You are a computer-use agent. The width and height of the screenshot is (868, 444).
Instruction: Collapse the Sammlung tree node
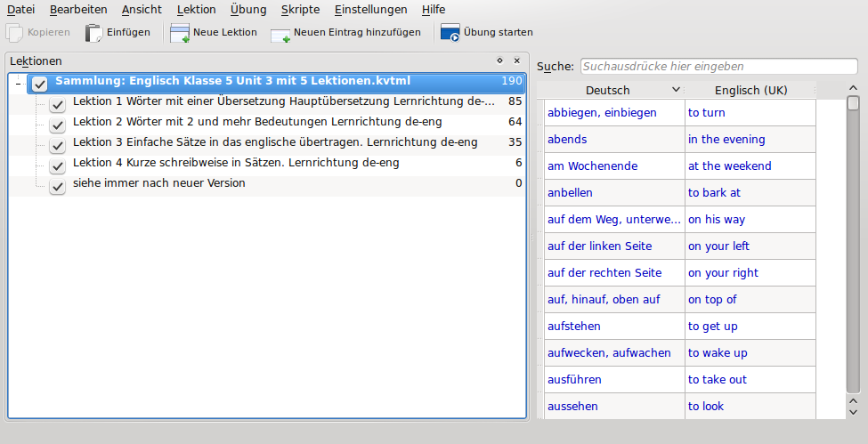19,85
